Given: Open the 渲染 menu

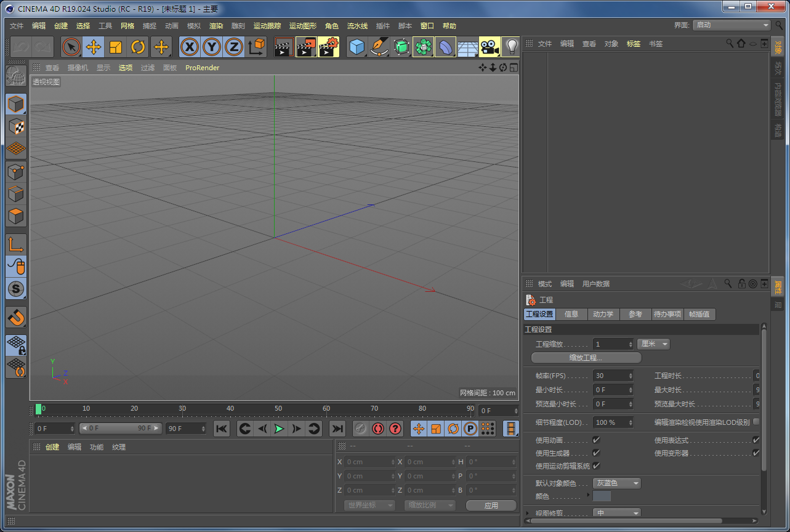Looking at the screenshot, I should click(216, 26).
